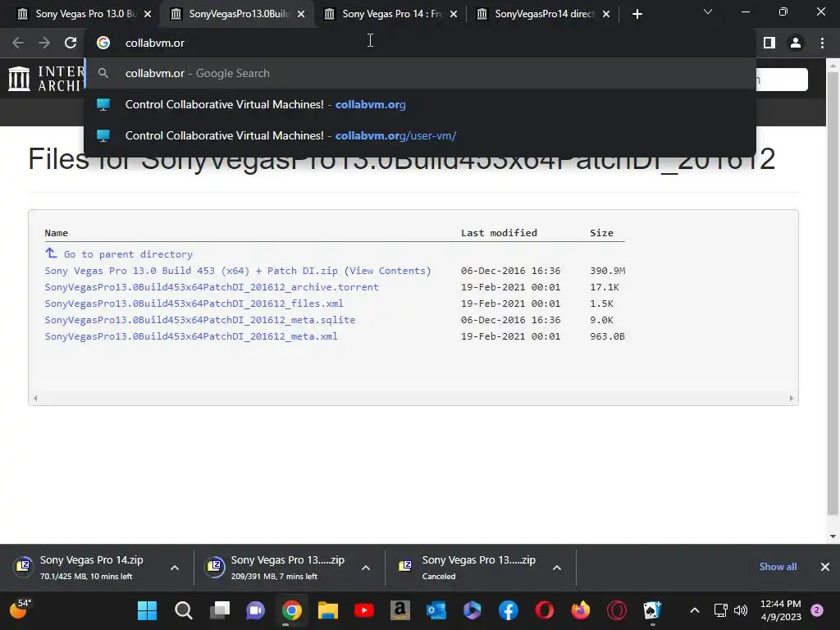Expand options for Sony Vegas Pro 14.zip download

pos(175,568)
